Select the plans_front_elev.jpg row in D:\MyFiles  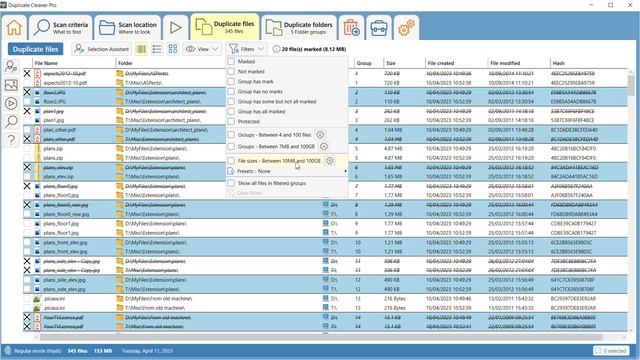(x=325, y=242)
